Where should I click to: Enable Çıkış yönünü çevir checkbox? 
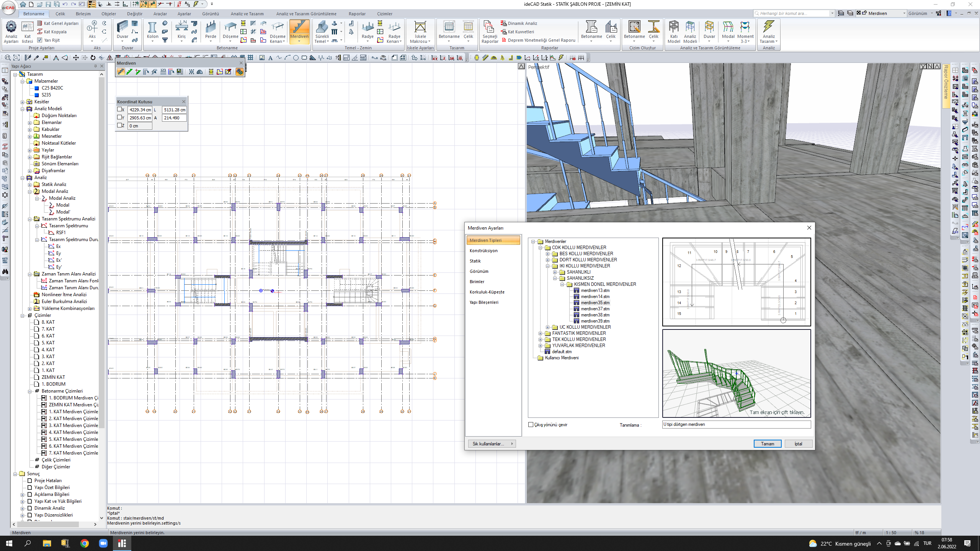coord(531,425)
